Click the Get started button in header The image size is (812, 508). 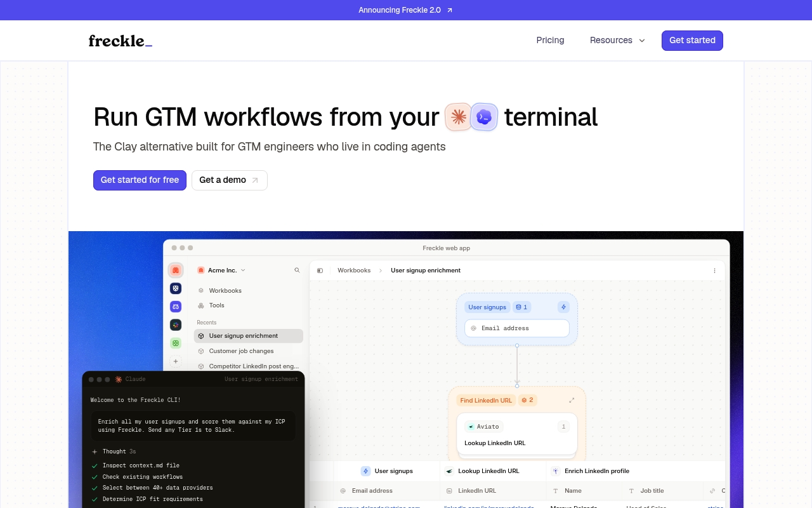point(692,41)
